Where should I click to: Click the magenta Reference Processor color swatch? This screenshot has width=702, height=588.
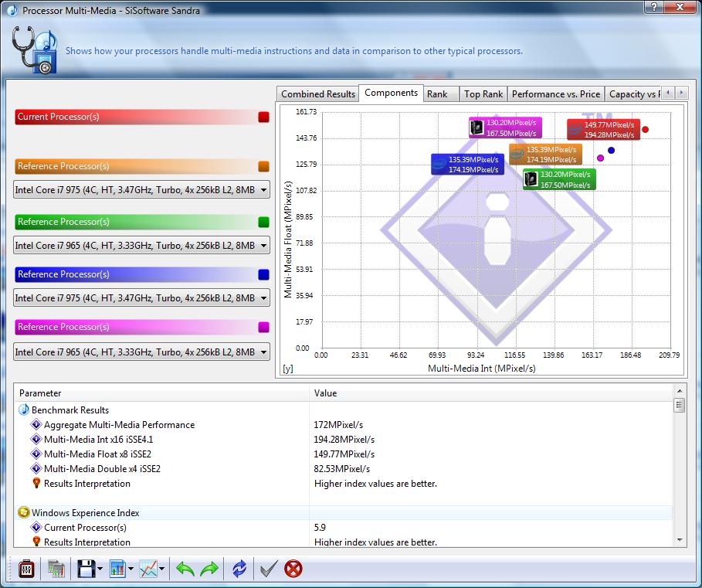click(263, 328)
